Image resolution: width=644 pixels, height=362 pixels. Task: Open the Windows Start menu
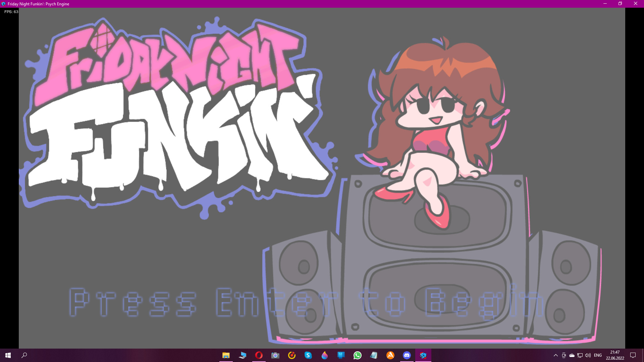(x=8, y=355)
